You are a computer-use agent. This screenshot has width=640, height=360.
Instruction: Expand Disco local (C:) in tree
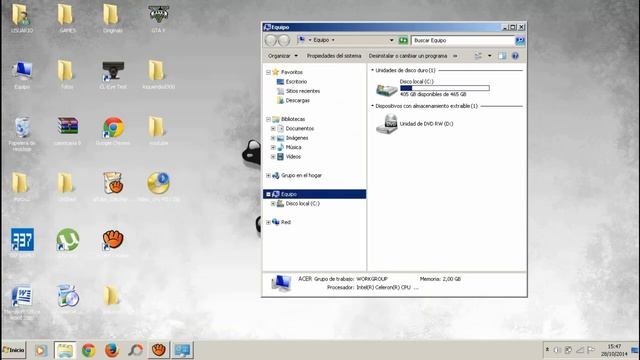(273, 204)
